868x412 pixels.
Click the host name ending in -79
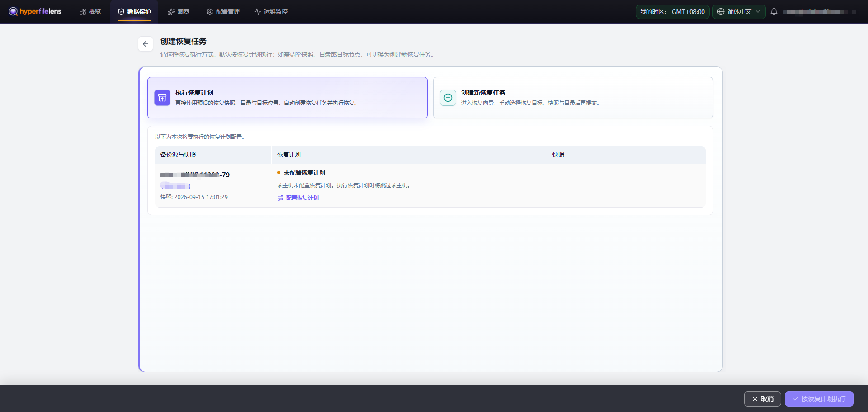(195, 175)
